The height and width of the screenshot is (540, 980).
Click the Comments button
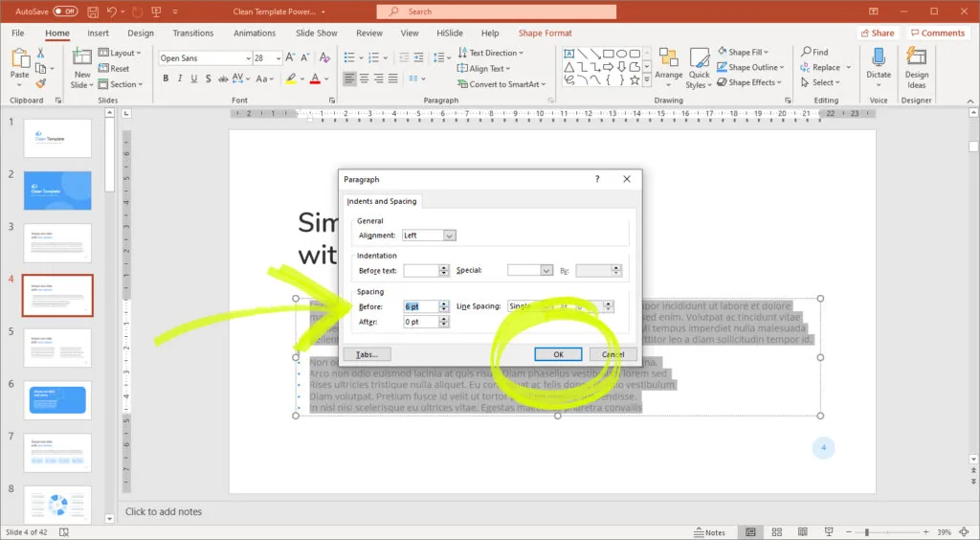(938, 34)
